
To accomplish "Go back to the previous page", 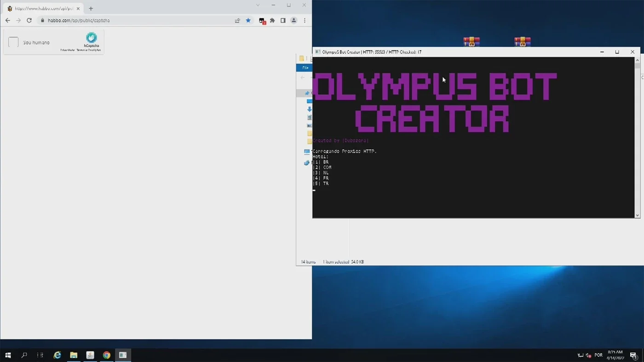I will 7,20.
